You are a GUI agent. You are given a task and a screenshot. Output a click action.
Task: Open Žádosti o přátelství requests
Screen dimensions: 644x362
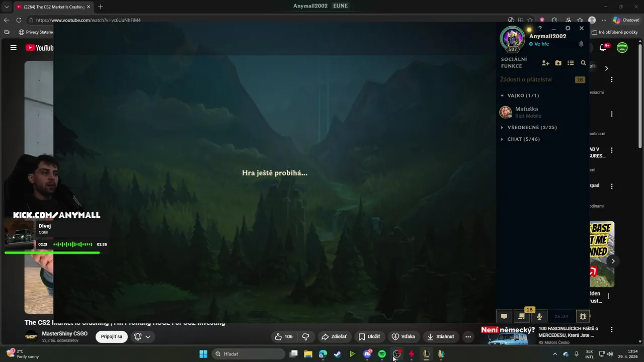pyautogui.click(x=542, y=79)
